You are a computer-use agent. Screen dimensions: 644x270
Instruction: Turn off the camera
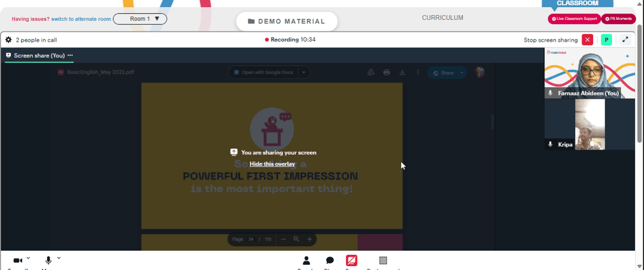tap(17, 260)
